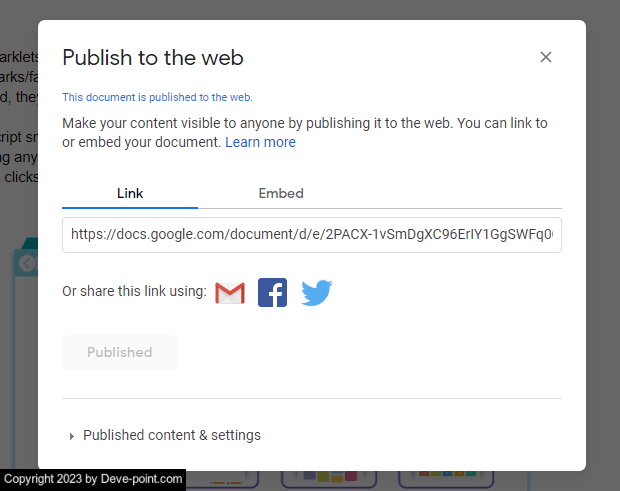This screenshot has height=491, width=620.
Task: Switch to the Link tab
Action: [130, 193]
